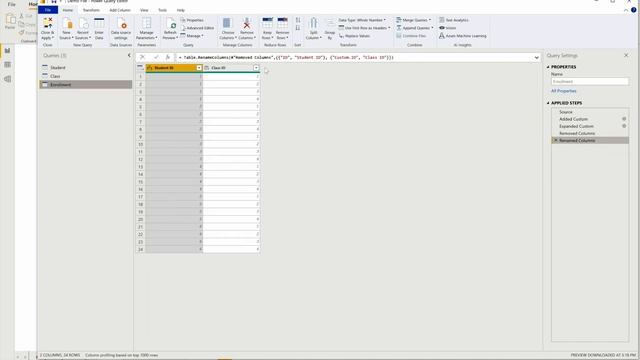Click the Enter Data icon
This screenshot has height=360, width=640.
coord(99,29)
